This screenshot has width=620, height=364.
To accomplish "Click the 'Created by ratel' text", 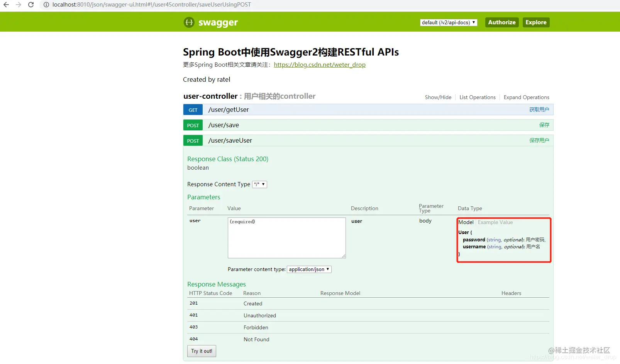I will coord(207,79).
